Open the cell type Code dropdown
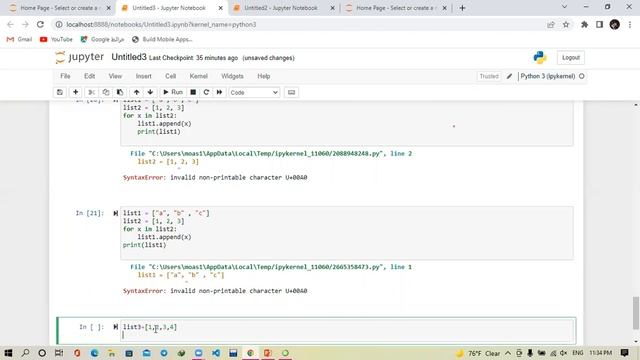This screenshot has height=360, width=640. [x=254, y=93]
